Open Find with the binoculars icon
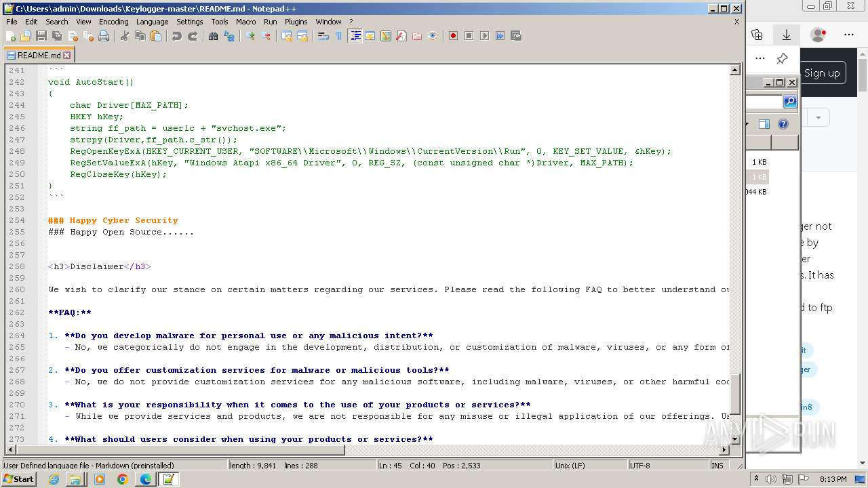The width and height of the screenshot is (868, 488). (214, 36)
